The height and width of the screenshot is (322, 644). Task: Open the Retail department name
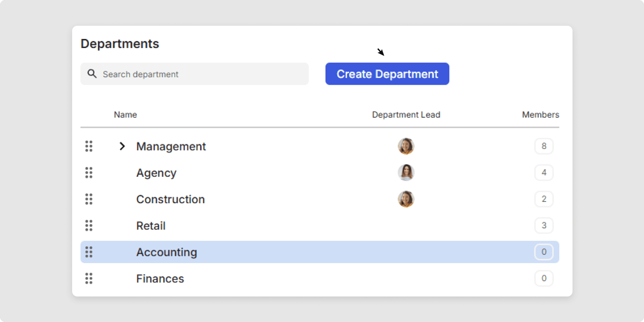[x=151, y=226]
